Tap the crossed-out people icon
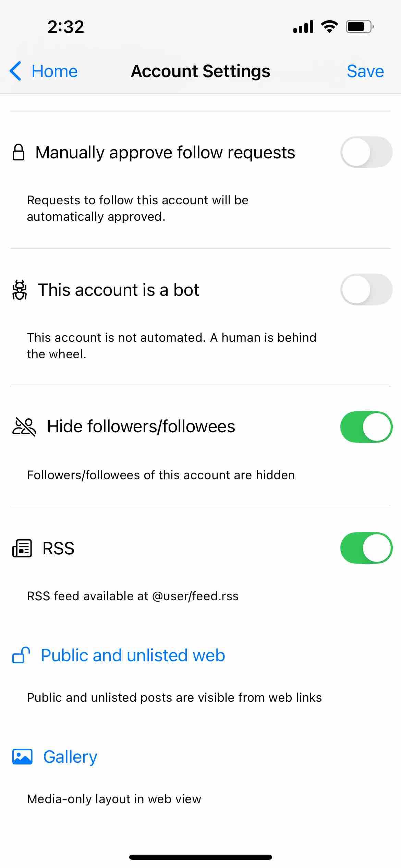 pyautogui.click(x=24, y=427)
